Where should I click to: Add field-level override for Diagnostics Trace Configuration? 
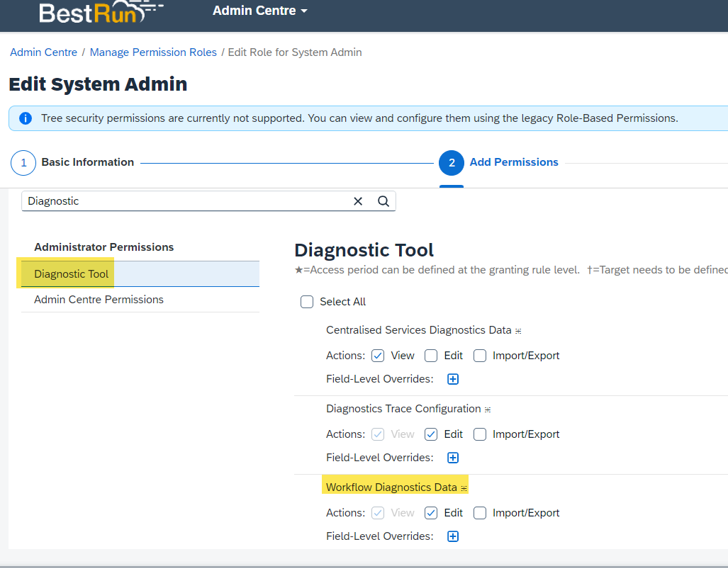(453, 458)
